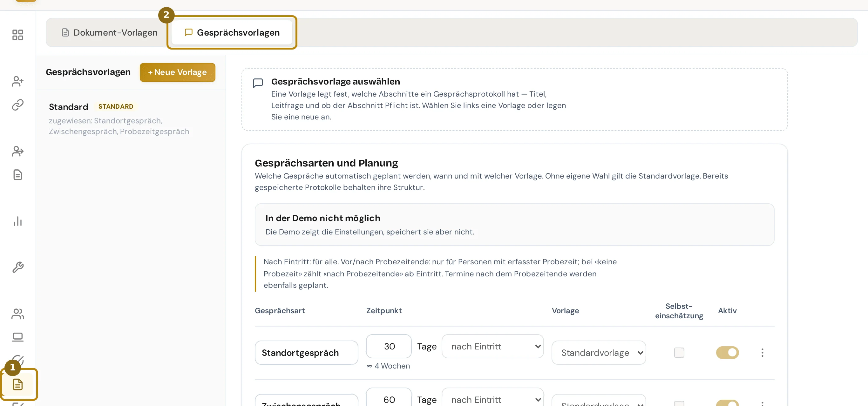The width and height of the screenshot is (868, 406).
Task: Open three-dot menu for Standortgespräch row
Action: click(x=762, y=353)
